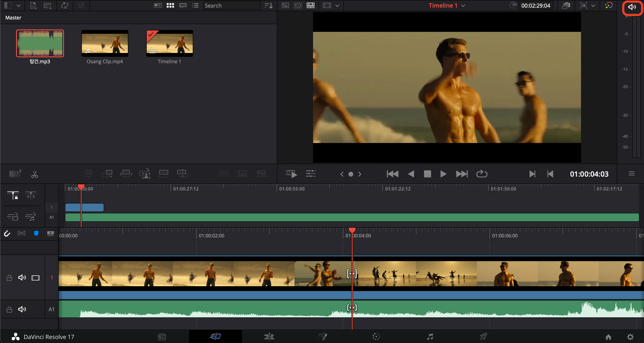This screenshot has width=644, height=343.
Task: Switch to the Cut page
Action: [x=215, y=337]
